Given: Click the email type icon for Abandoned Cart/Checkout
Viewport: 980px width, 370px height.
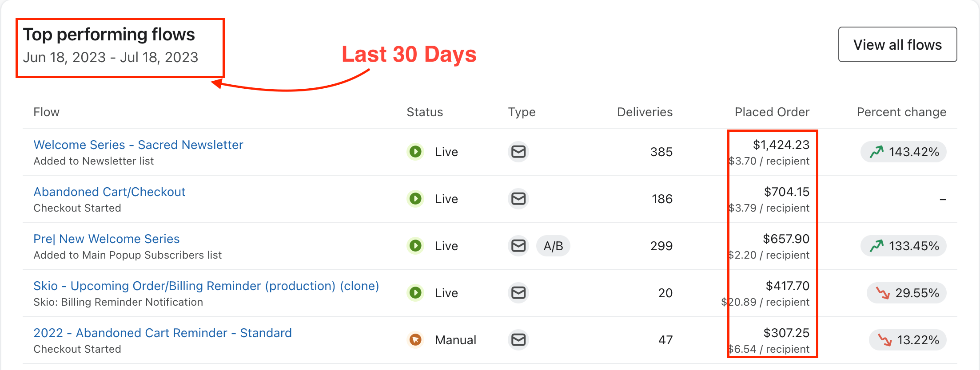Looking at the screenshot, I should 518,199.
